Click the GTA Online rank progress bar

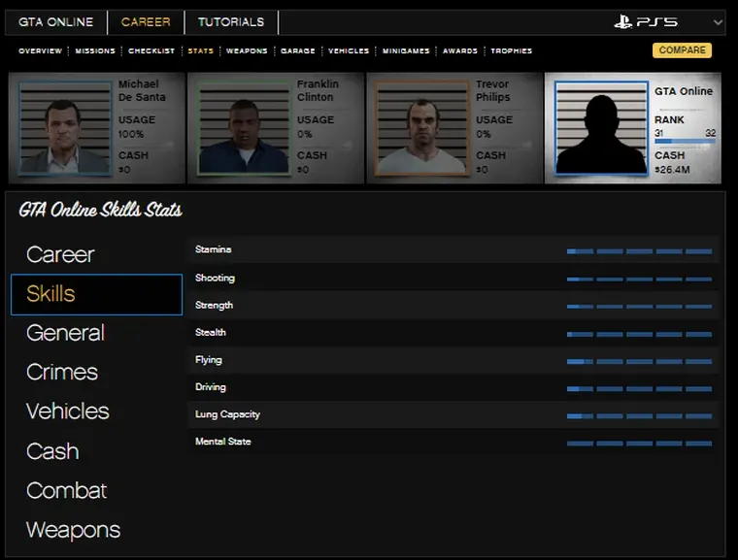tap(684, 142)
